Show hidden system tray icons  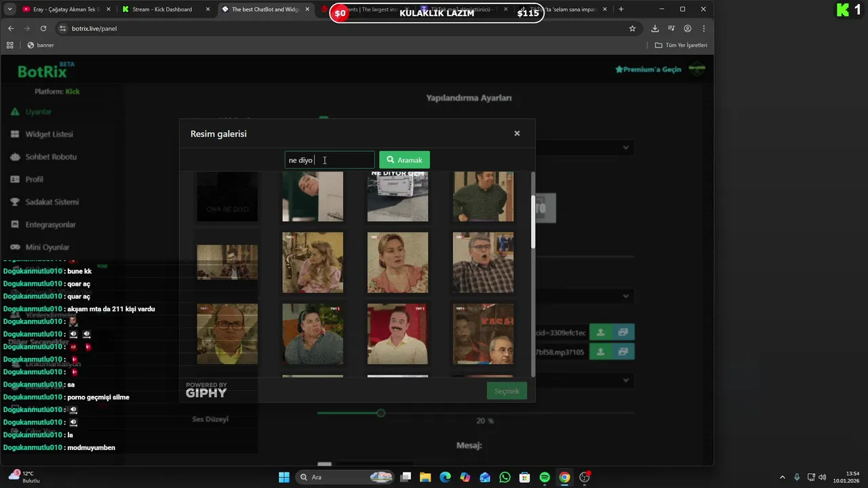tap(782, 477)
